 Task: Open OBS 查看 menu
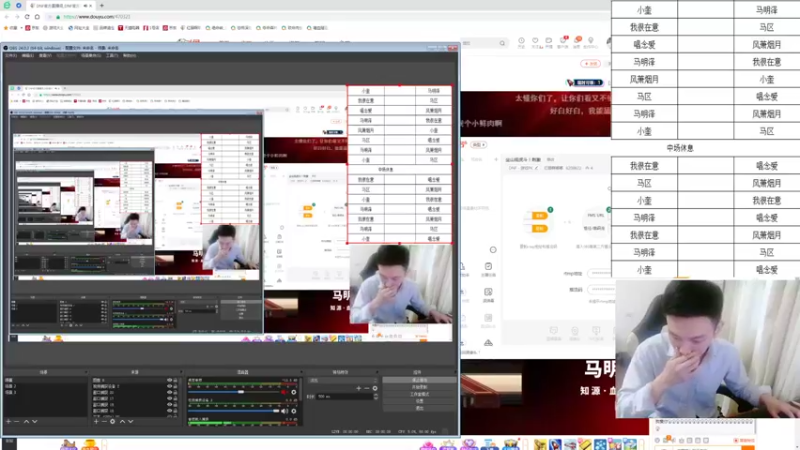coord(45,55)
